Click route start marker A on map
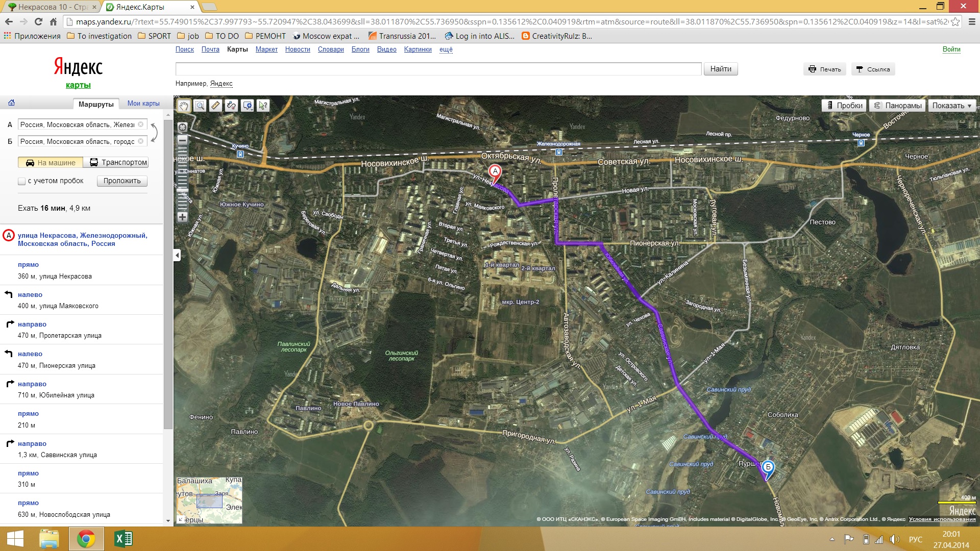980x551 pixels. pyautogui.click(x=495, y=173)
